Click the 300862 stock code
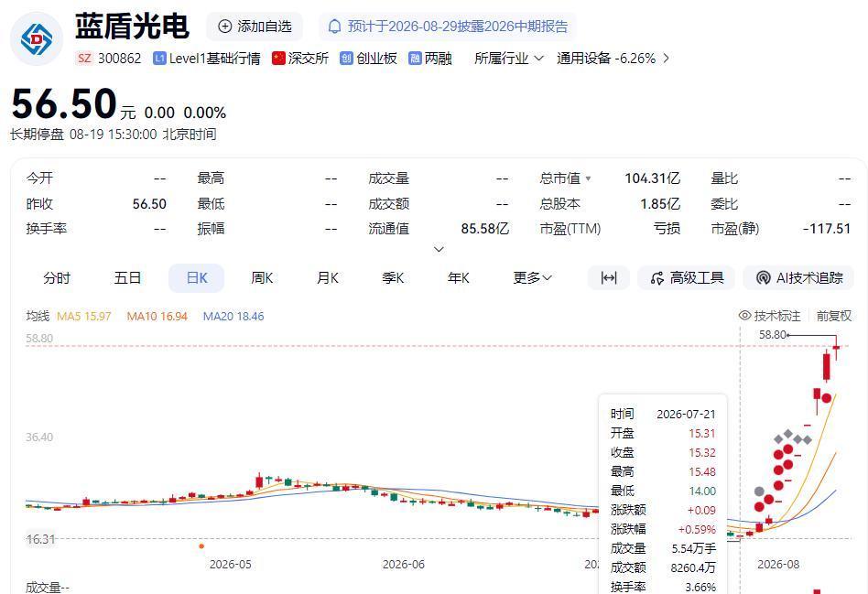 120,59
